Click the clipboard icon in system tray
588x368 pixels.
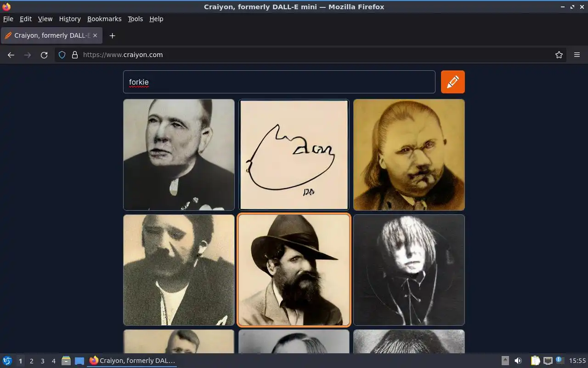pyautogui.click(x=536, y=361)
